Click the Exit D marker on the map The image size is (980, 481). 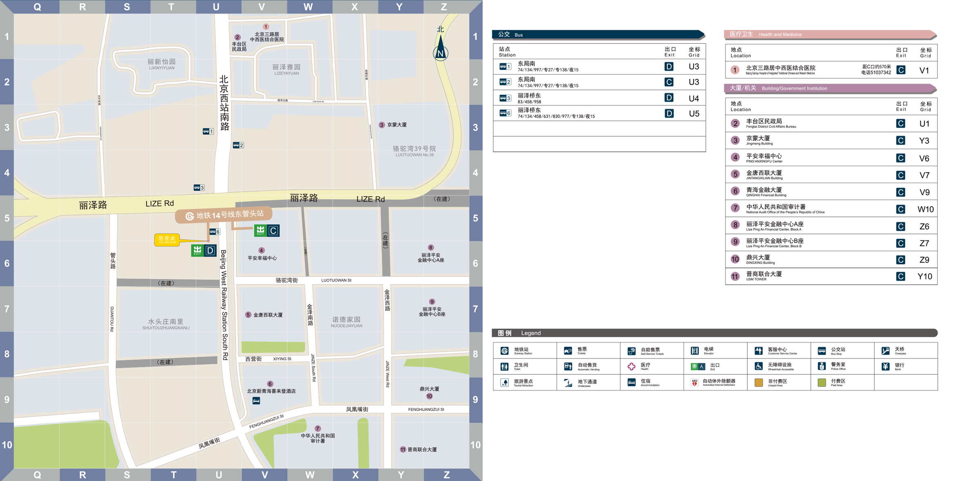tap(204, 250)
